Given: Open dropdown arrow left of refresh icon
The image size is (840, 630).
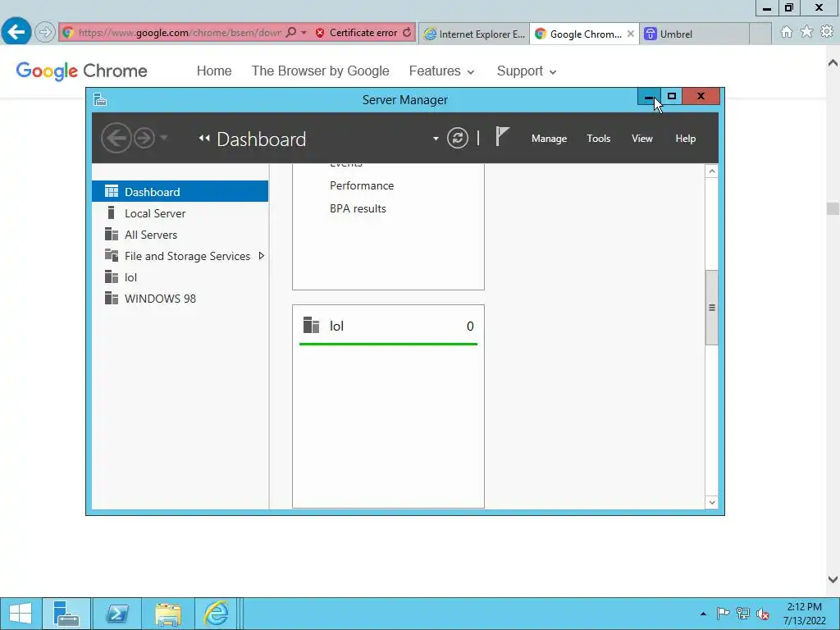Looking at the screenshot, I should click(x=436, y=139).
